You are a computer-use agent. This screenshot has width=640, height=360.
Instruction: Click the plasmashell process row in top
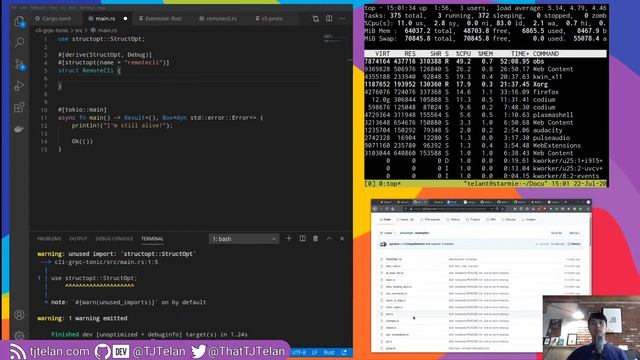tap(485, 115)
